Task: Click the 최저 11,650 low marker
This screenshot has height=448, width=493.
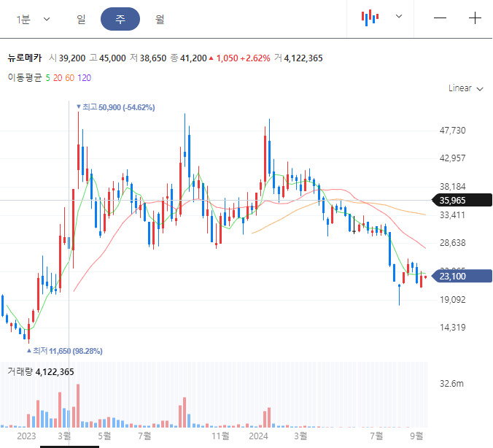Action: click(65, 351)
